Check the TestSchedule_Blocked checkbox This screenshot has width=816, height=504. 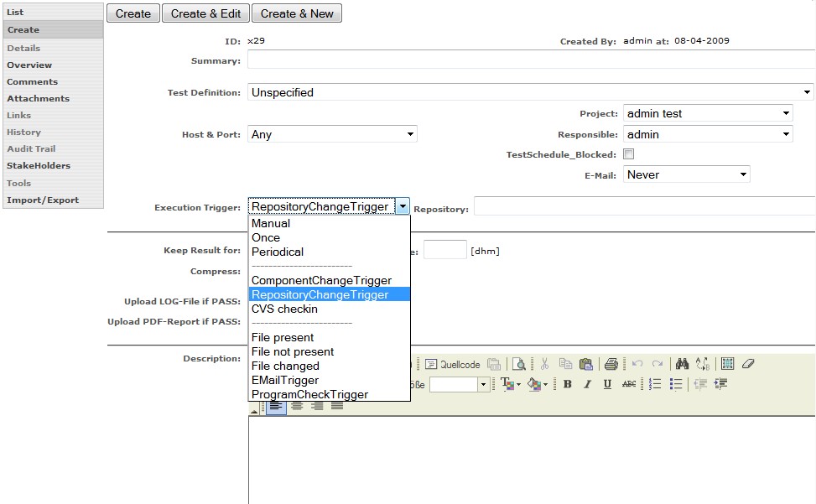tap(629, 154)
